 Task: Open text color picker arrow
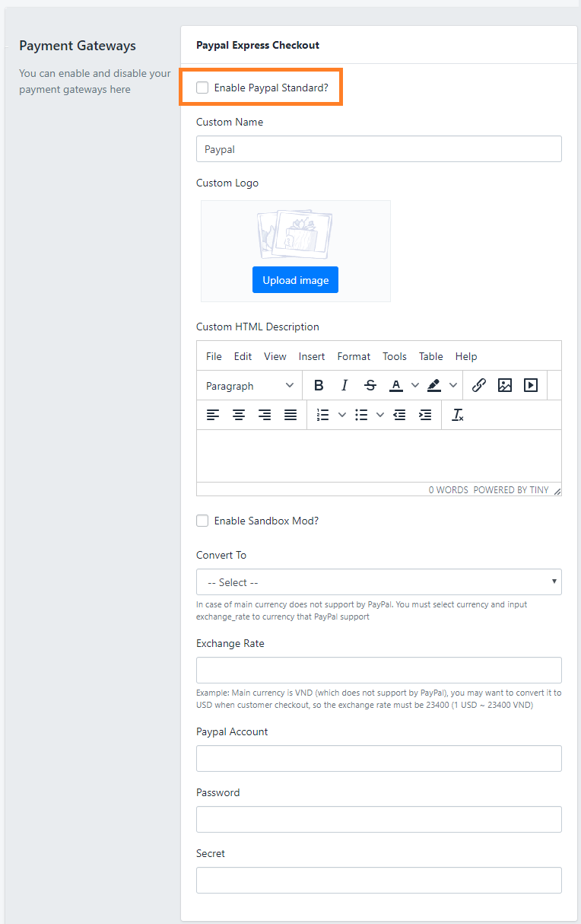(415, 385)
